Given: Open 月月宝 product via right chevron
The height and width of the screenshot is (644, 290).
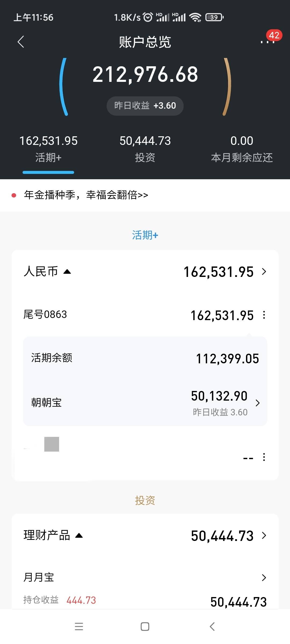Looking at the screenshot, I should 264,577.
